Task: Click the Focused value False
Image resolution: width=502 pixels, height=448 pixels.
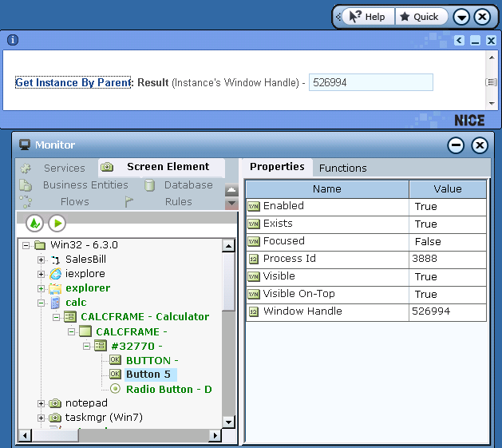Action: point(428,242)
